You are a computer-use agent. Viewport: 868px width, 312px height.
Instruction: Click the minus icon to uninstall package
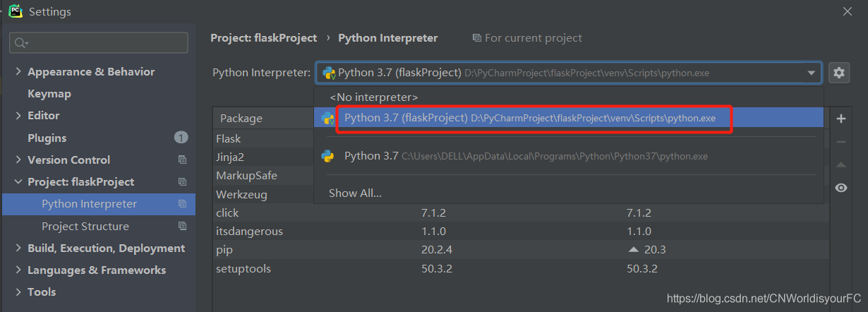pyautogui.click(x=840, y=142)
